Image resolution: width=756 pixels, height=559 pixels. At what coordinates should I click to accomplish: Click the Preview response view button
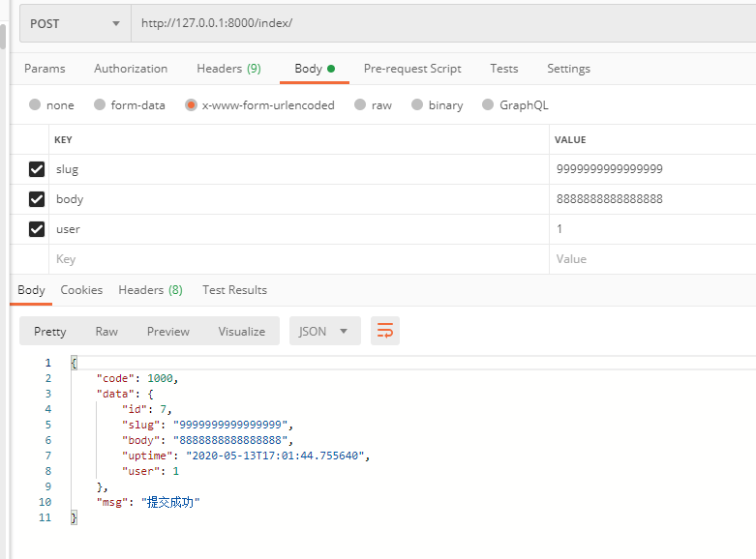[x=168, y=331]
